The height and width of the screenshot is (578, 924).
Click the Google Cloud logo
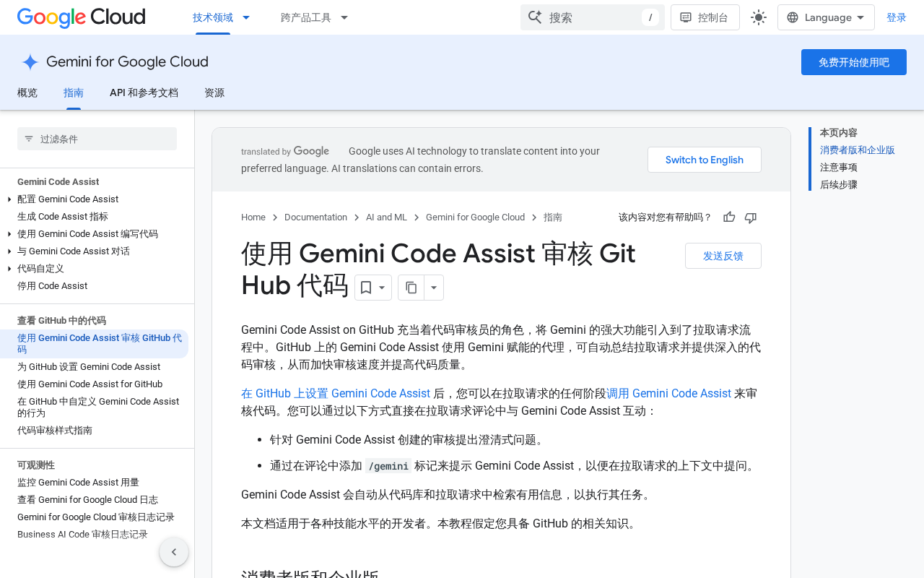[81, 17]
